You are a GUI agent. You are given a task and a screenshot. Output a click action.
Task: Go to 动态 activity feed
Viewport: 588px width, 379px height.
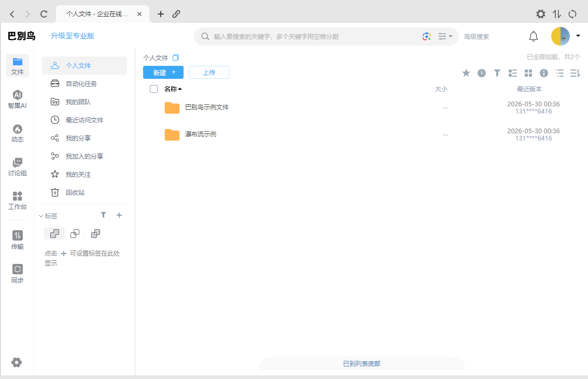click(17, 133)
